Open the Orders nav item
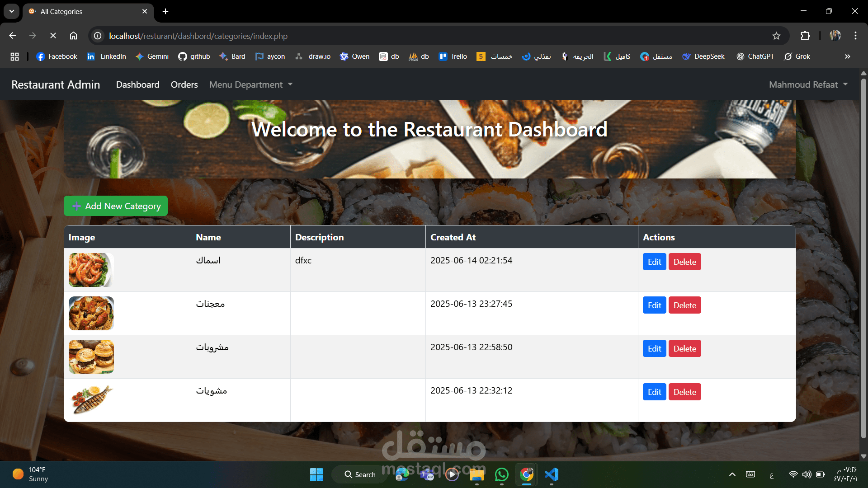The image size is (868, 488). click(x=184, y=84)
